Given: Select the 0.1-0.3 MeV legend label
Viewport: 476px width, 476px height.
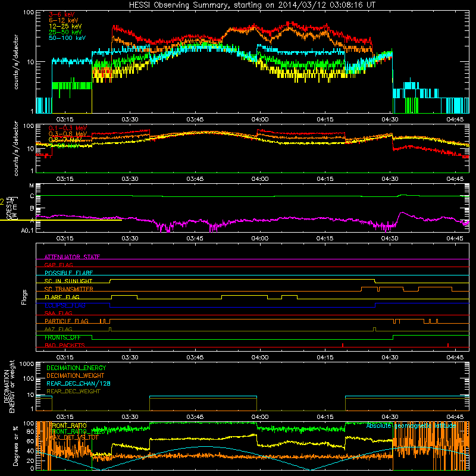Looking at the screenshot, I should (x=68, y=128).
